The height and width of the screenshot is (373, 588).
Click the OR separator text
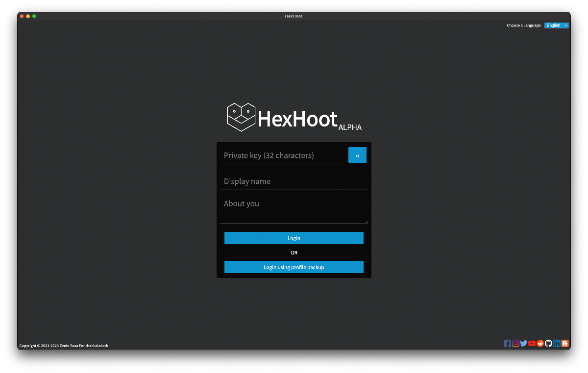pyautogui.click(x=294, y=253)
